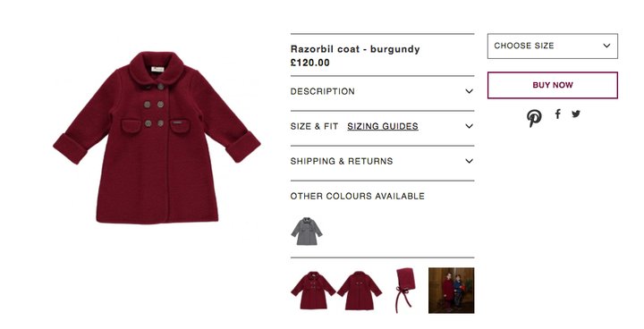View the front coat thumbnail
This screenshot has height=329, width=644.
point(313,291)
